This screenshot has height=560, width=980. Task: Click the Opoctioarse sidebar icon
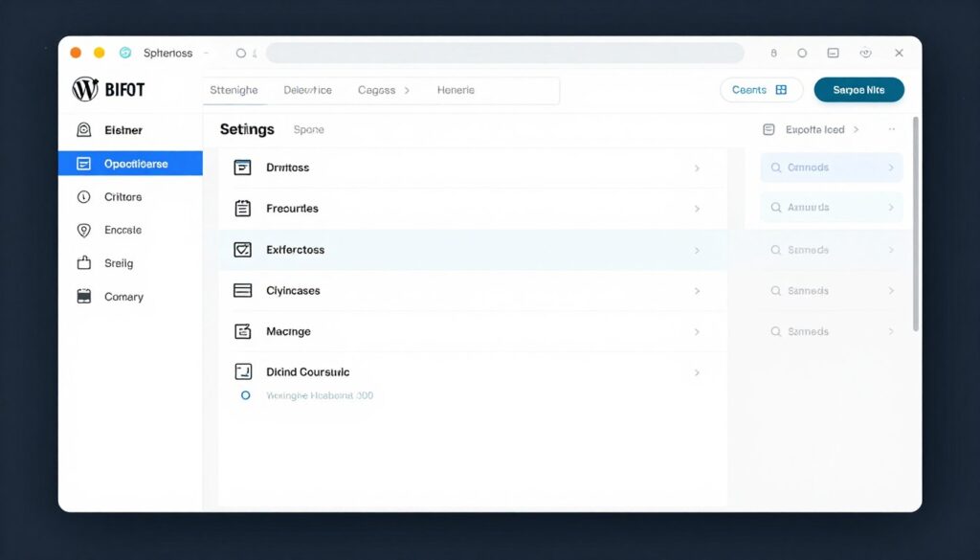pos(84,164)
